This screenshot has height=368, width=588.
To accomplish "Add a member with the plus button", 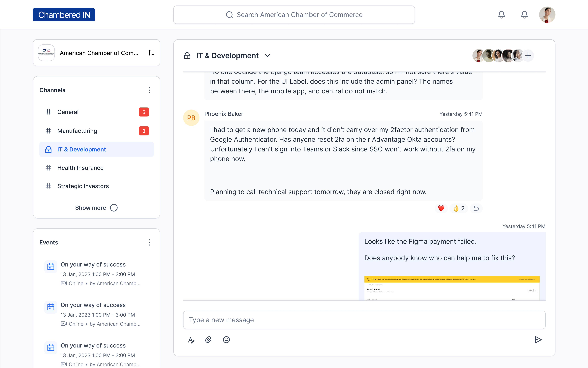I will tap(528, 56).
